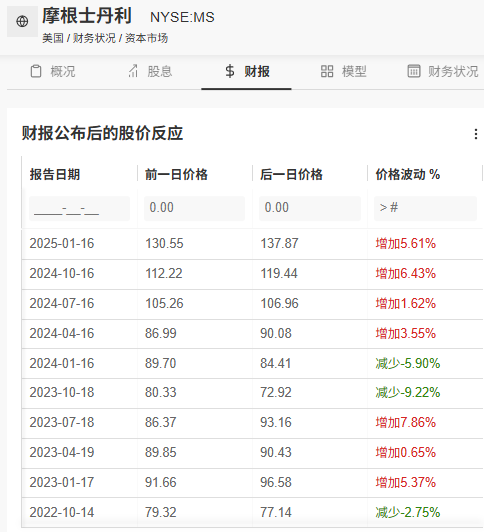
Task: Switch to the 模型 tab
Action: click(344, 72)
